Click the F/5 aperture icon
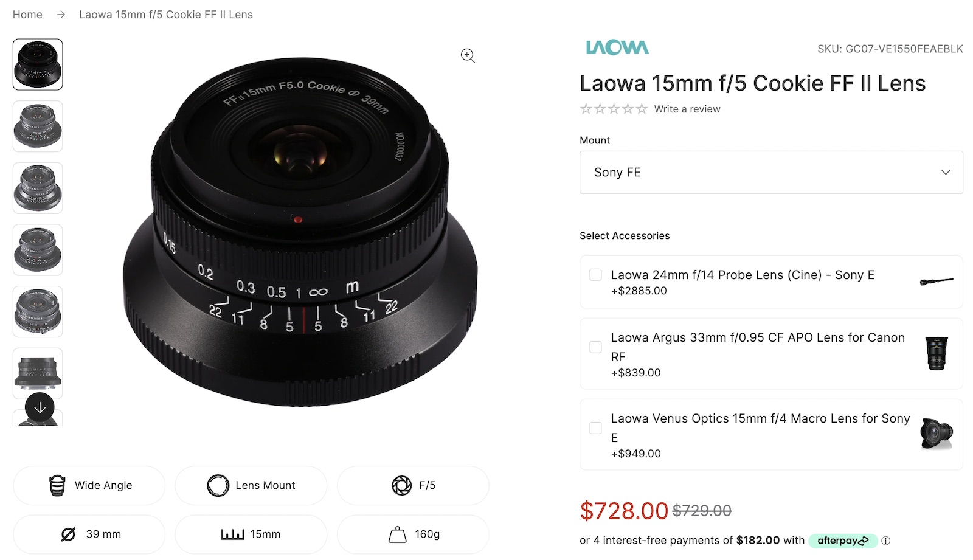Image resolution: width=973 pixels, height=560 pixels. coord(401,485)
